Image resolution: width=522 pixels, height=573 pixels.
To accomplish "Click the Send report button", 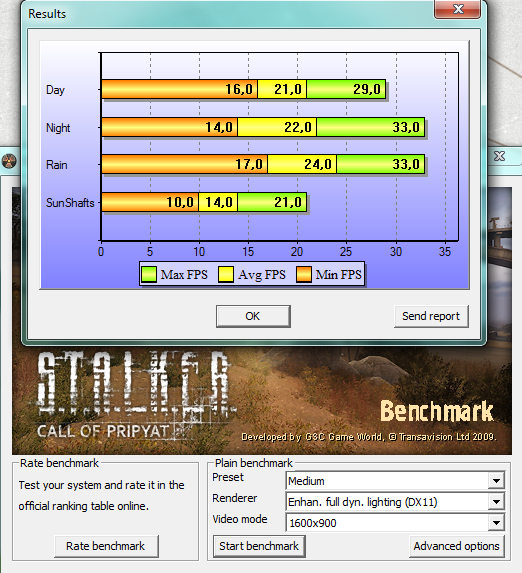I will [431, 316].
